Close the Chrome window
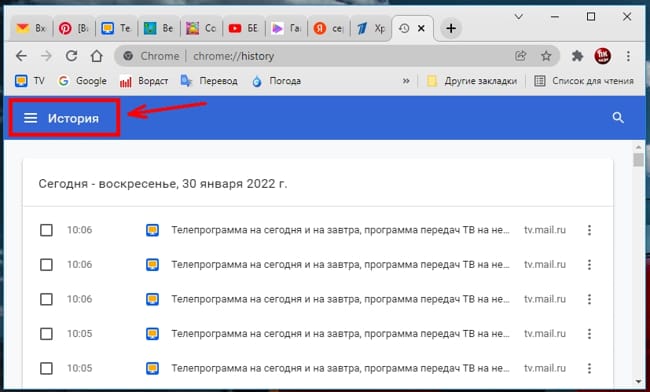The image size is (650, 392). tap(627, 17)
